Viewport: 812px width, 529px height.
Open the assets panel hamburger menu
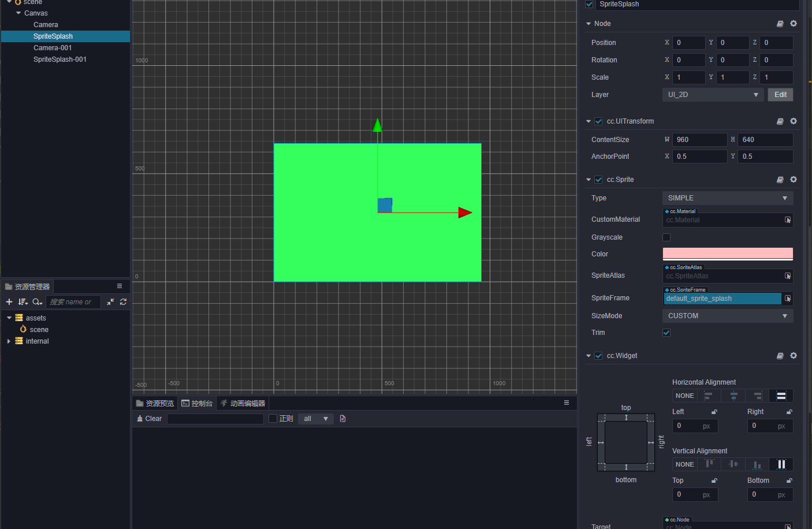[x=120, y=286]
